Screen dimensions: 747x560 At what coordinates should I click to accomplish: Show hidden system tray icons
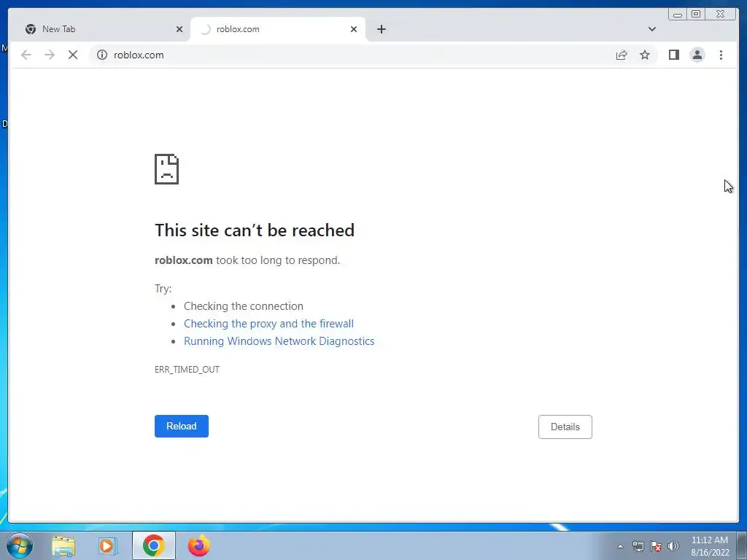coord(620,546)
